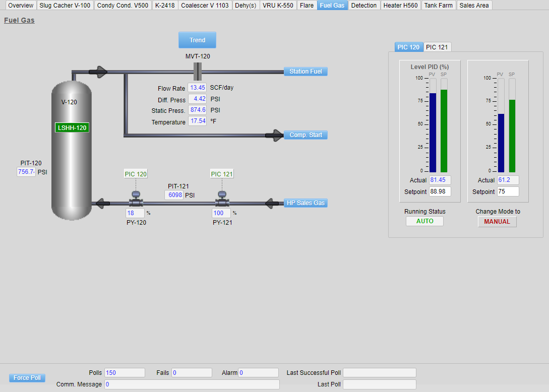Click the HP Sales Gas source button
The width and height of the screenshot is (549, 392).
pos(306,203)
